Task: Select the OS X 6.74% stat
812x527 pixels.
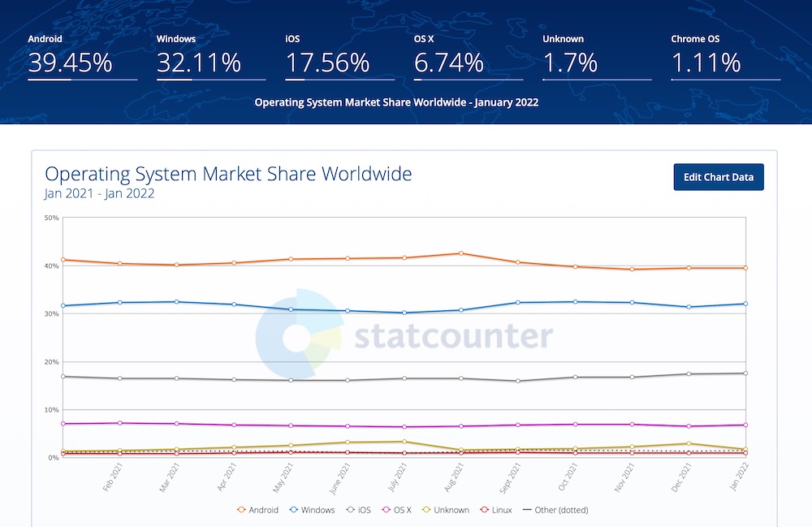Action: tap(469, 58)
